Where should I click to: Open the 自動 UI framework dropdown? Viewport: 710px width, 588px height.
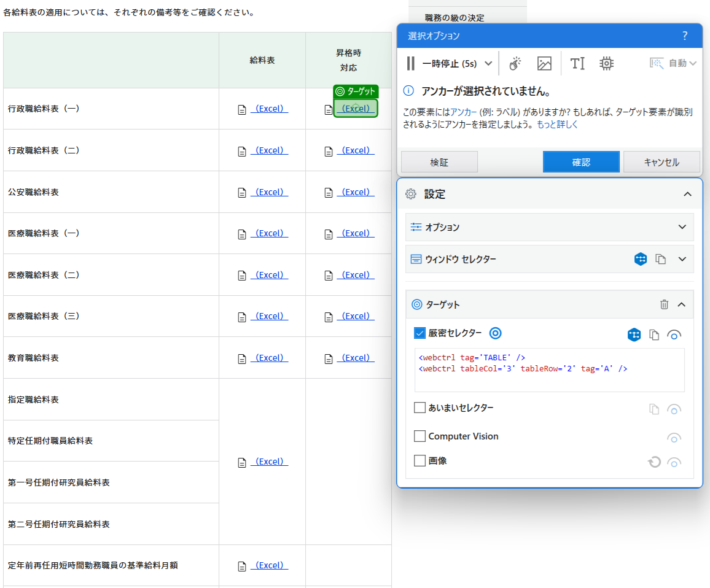(x=673, y=63)
